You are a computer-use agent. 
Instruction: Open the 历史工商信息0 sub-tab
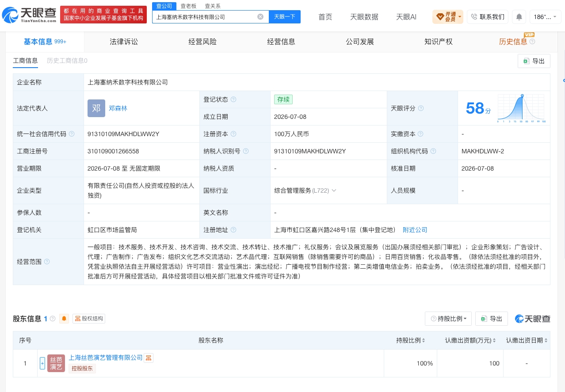click(x=67, y=61)
